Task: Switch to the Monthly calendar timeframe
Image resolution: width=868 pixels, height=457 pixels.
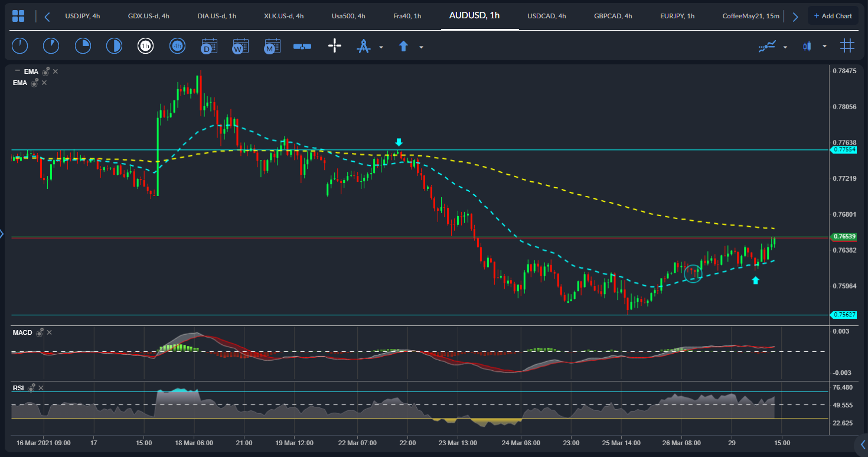Action: coord(272,46)
